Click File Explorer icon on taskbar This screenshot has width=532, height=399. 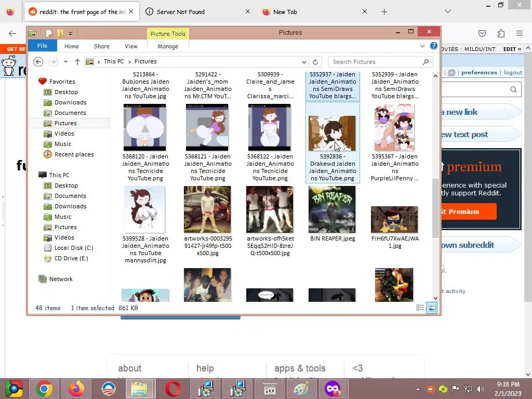pos(140,389)
